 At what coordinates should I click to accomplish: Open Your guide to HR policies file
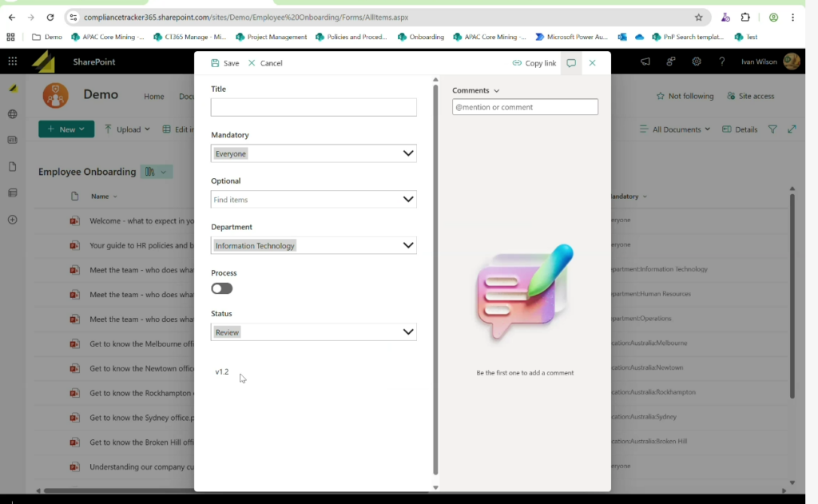141,245
